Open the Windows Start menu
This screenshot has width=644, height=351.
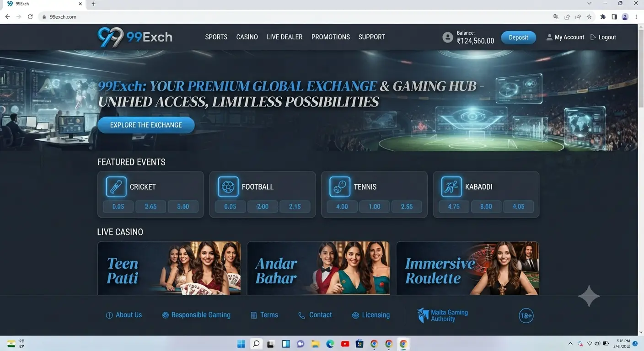pyautogui.click(x=241, y=344)
